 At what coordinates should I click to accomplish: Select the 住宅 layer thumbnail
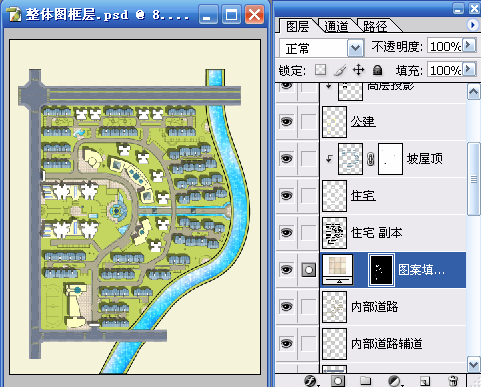tap(334, 196)
